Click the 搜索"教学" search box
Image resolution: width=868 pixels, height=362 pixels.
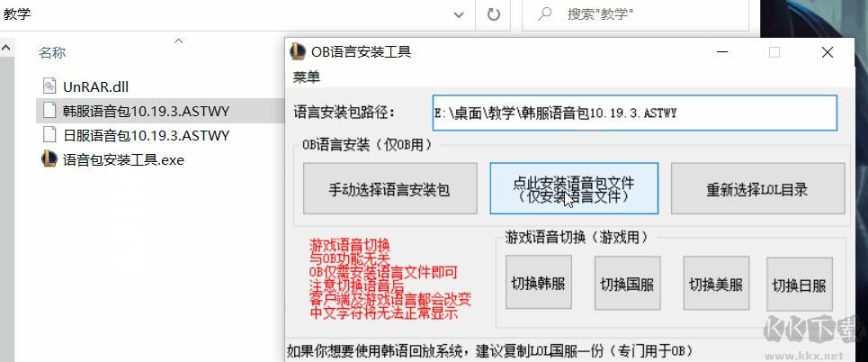[636, 15]
